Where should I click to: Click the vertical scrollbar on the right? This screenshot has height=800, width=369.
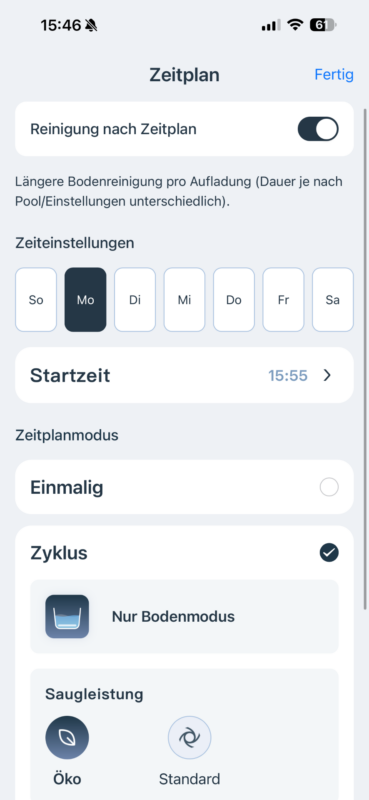click(x=365, y=359)
